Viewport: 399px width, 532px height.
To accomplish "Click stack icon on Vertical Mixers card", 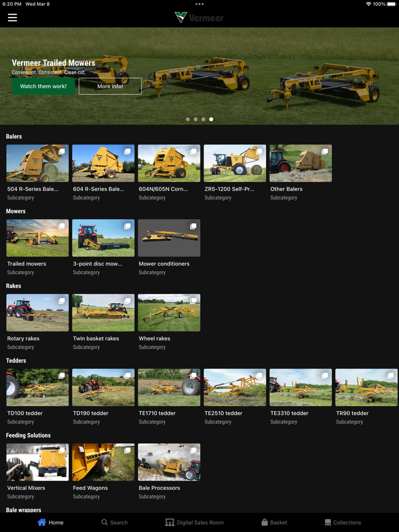I will point(62,450).
